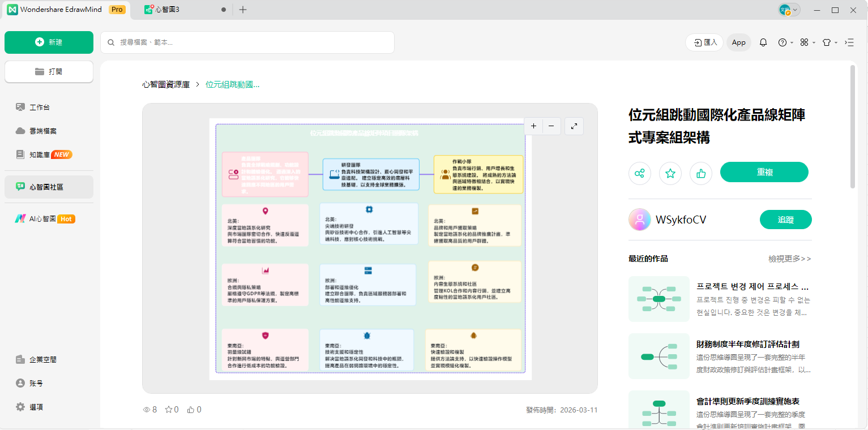Zoom in on the mind map preview
The height and width of the screenshot is (430, 868).
click(533, 126)
